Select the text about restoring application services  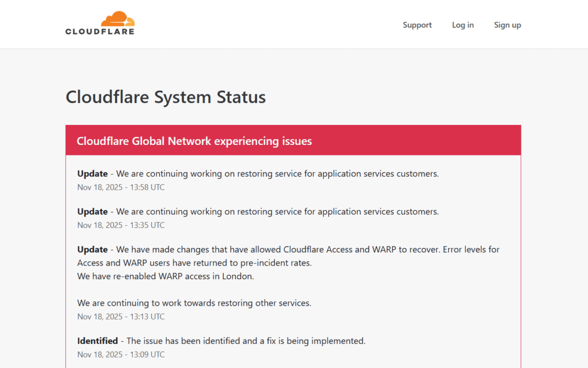tap(258, 212)
